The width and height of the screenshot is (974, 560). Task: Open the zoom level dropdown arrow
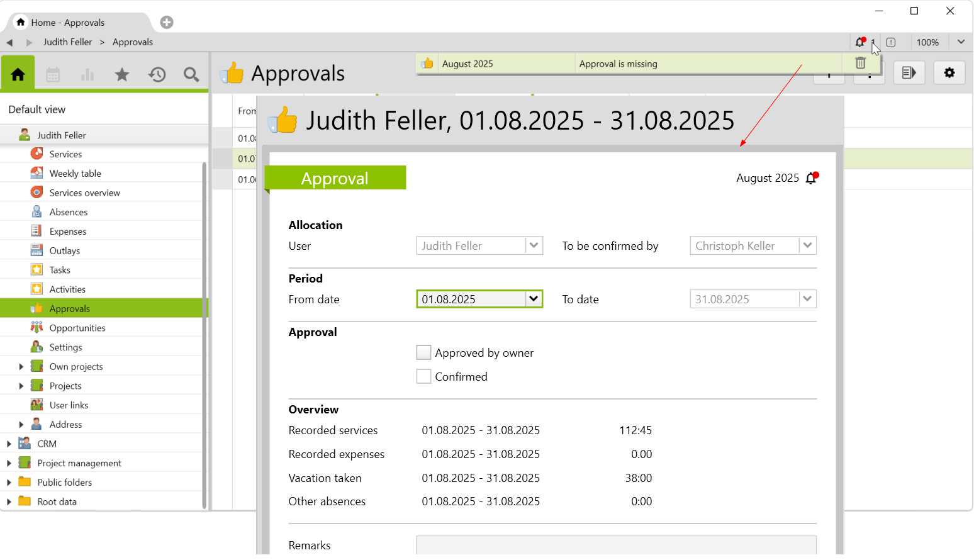[x=961, y=42]
